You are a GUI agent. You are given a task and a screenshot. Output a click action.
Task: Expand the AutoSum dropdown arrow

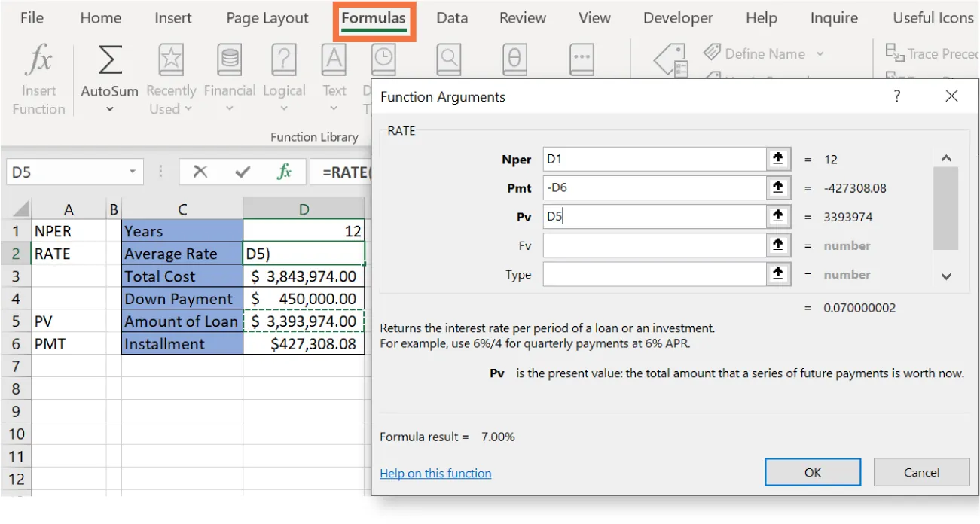(108, 108)
